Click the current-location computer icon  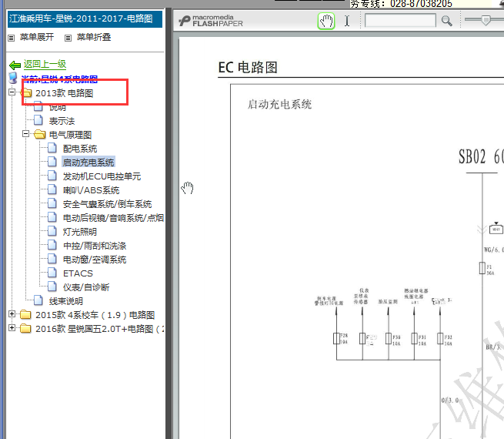tap(13, 78)
